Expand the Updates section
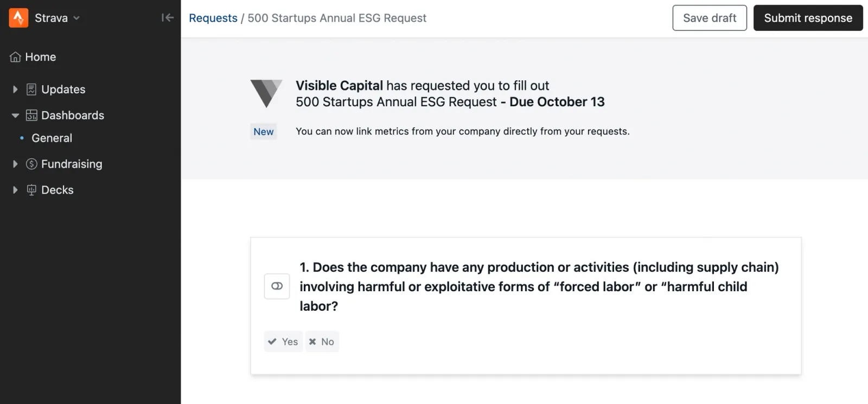 (x=15, y=89)
